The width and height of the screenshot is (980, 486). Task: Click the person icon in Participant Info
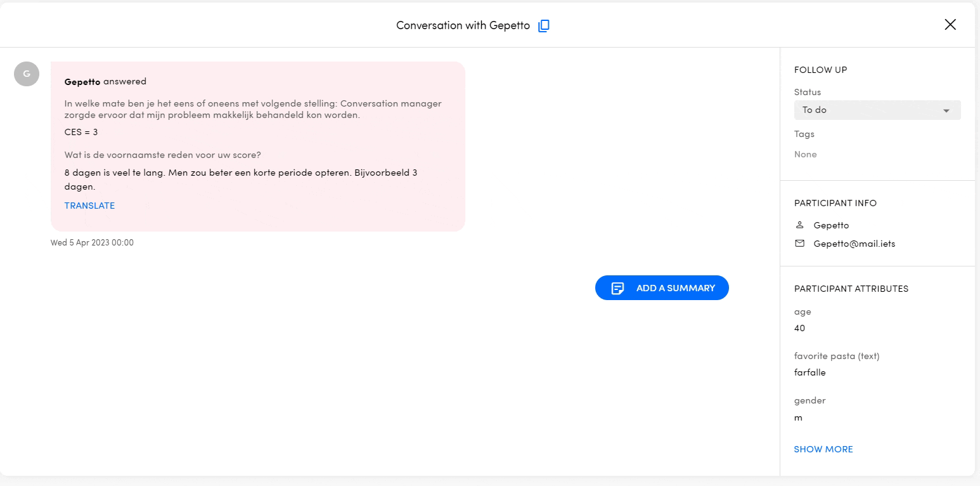(799, 225)
